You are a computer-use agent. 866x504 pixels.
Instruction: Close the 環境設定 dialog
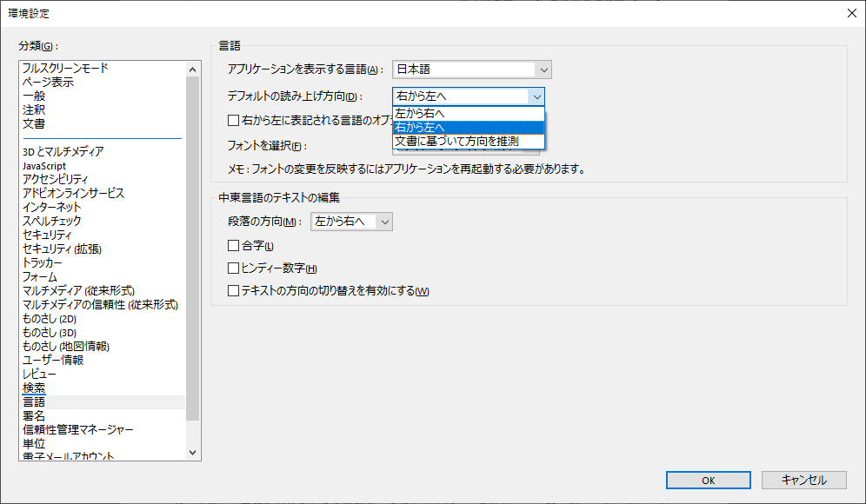click(x=852, y=13)
